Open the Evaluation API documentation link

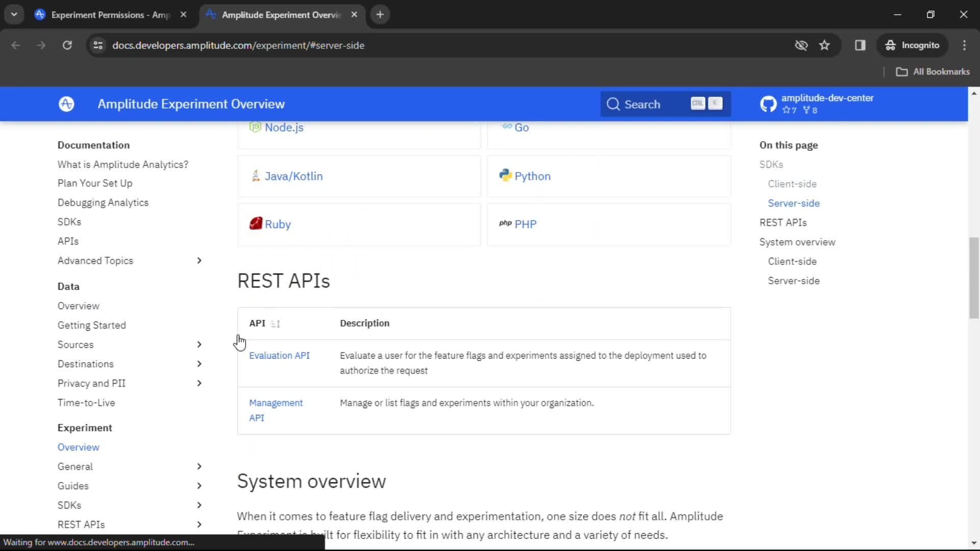279,355
